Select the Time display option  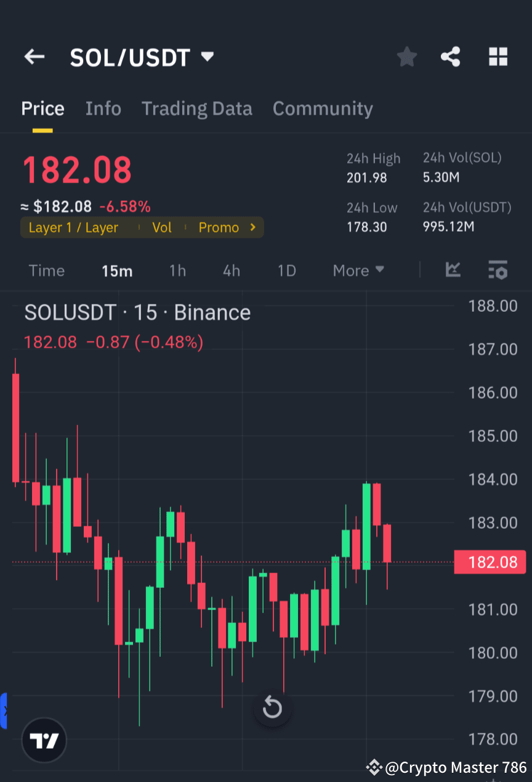46,270
